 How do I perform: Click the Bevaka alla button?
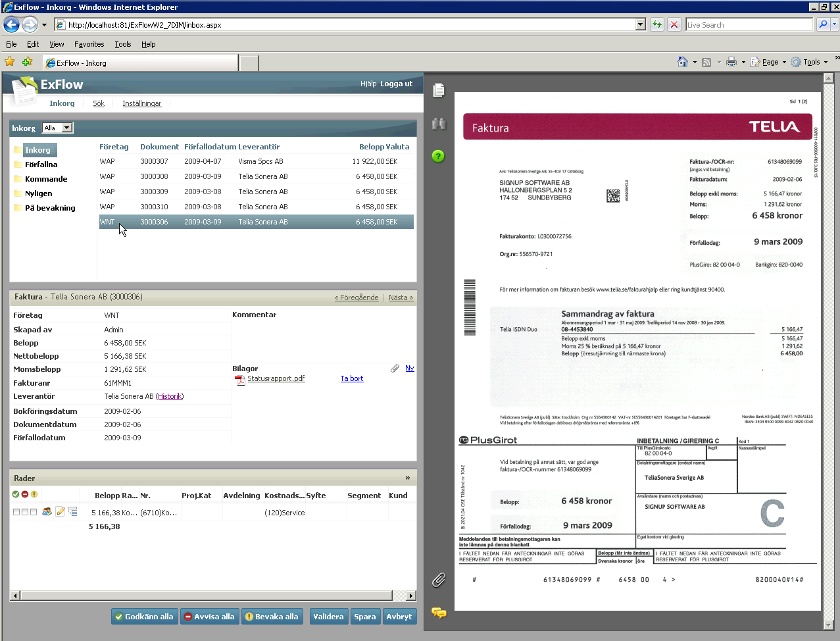[272, 617]
